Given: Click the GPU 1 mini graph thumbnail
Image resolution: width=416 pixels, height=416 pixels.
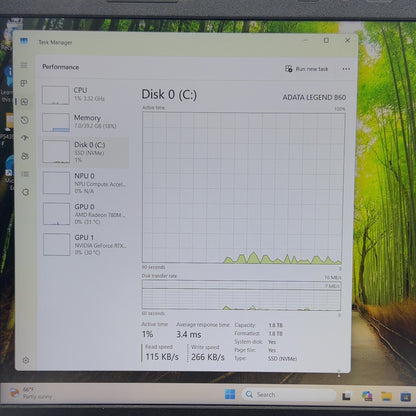Looking at the screenshot, I should pos(57,245).
